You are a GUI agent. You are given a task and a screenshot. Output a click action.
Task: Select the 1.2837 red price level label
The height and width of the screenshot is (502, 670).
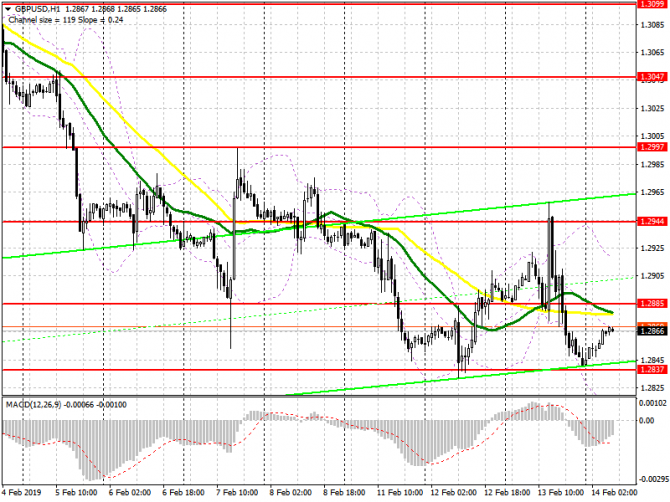pos(652,370)
